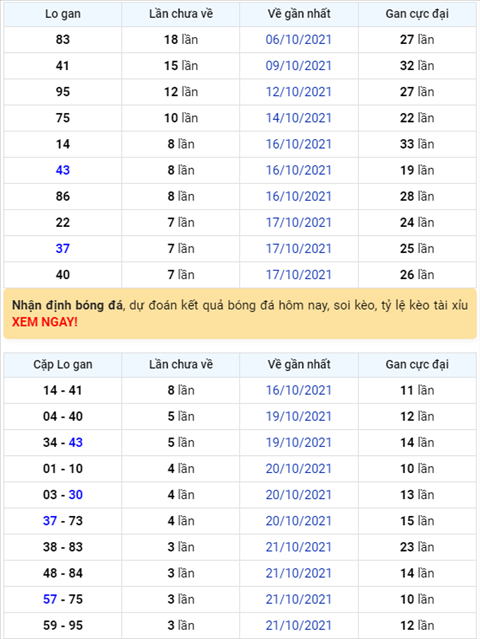480x639 pixels.
Task: Click the XEM NGAY! link
Action: coord(45,322)
